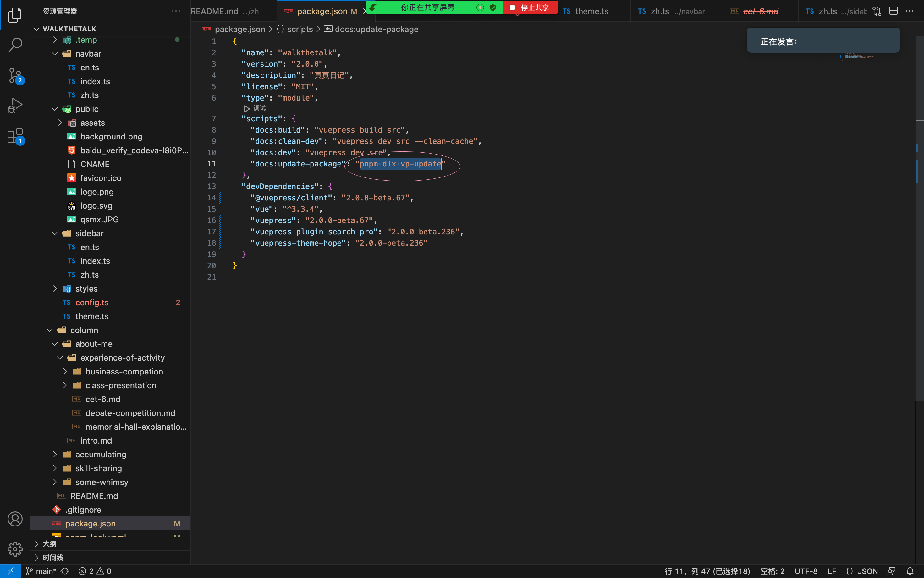Click the open changes compare icon

(877, 11)
